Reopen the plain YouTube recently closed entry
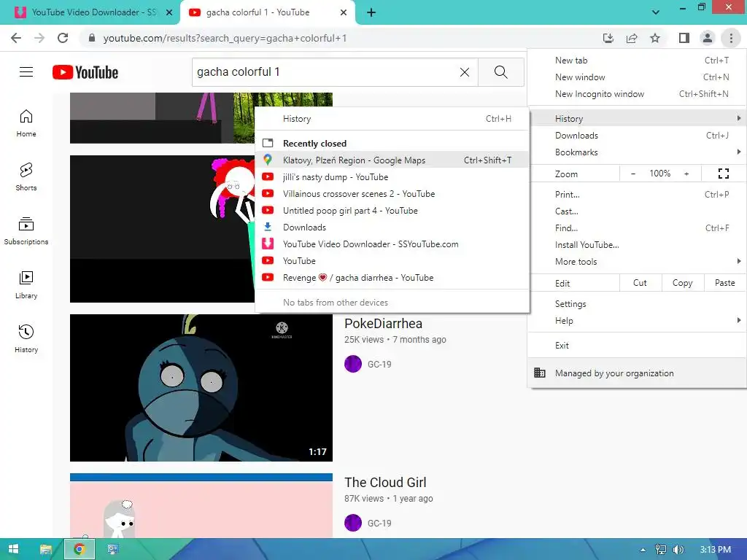Image resolution: width=747 pixels, height=560 pixels. pyautogui.click(x=392, y=261)
